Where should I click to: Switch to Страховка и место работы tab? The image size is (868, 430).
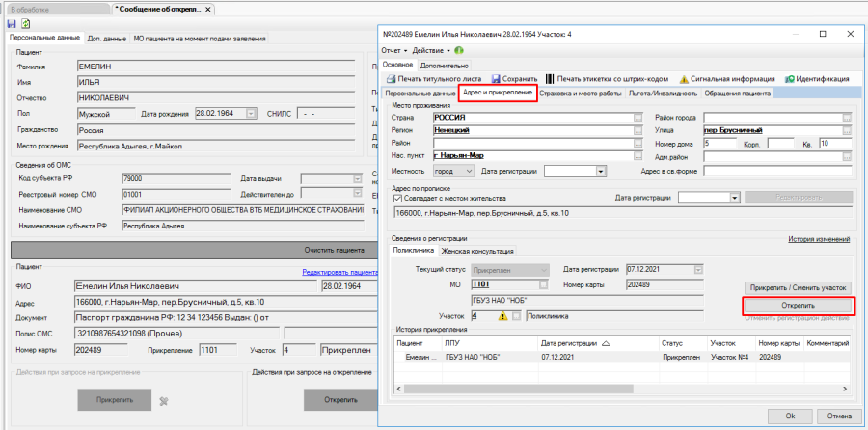(x=580, y=93)
